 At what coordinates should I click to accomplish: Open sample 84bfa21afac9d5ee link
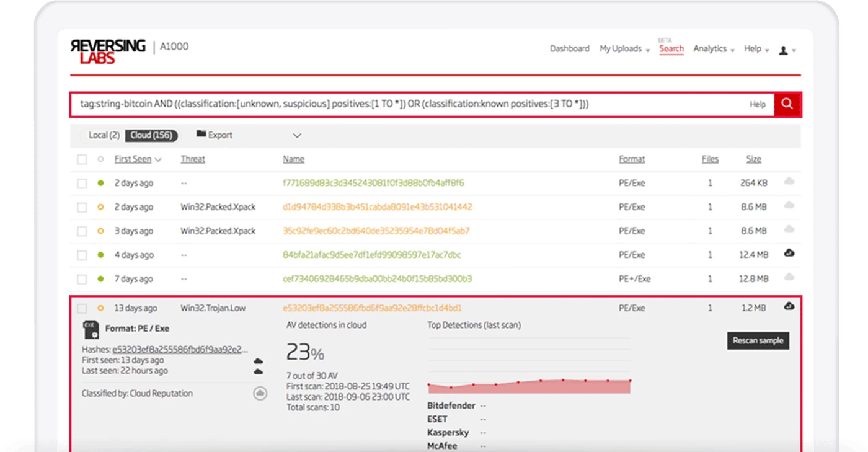(372, 255)
